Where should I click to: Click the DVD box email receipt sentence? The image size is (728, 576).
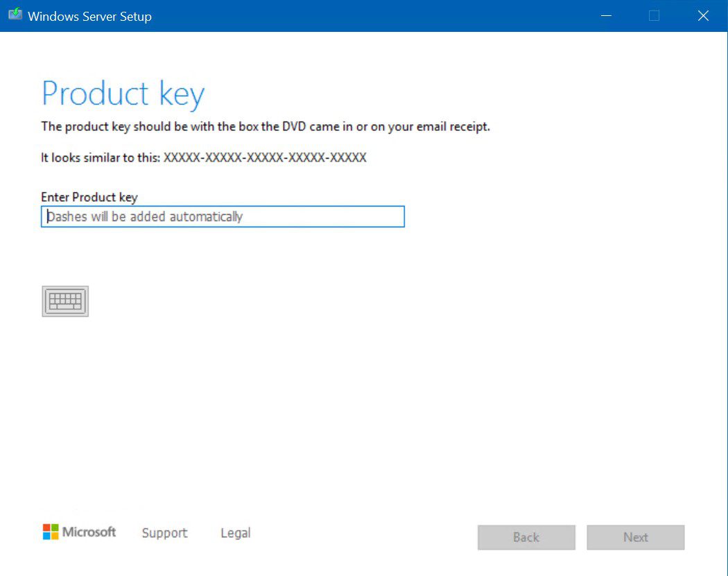(x=266, y=127)
